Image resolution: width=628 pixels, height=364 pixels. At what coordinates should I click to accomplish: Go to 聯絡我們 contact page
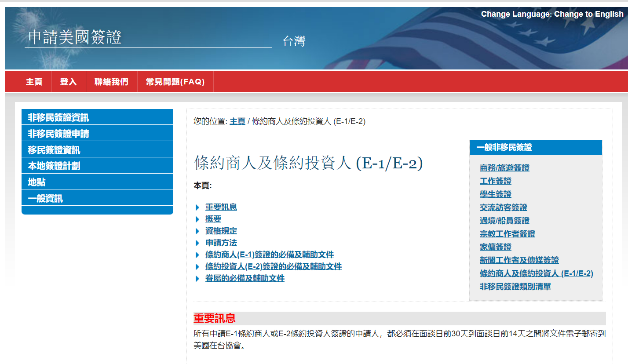pyautogui.click(x=111, y=82)
